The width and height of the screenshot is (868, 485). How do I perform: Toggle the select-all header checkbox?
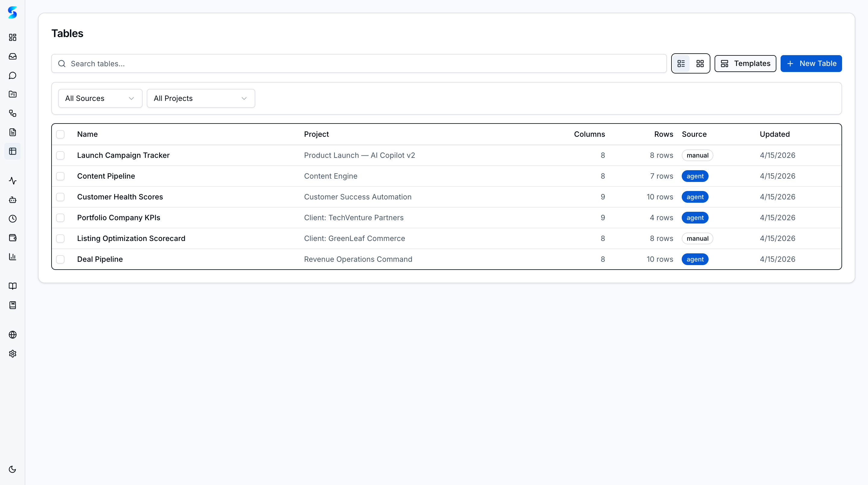pos(60,134)
